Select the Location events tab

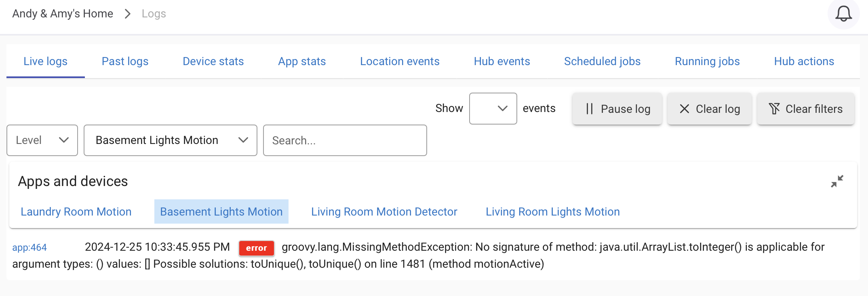pos(400,61)
